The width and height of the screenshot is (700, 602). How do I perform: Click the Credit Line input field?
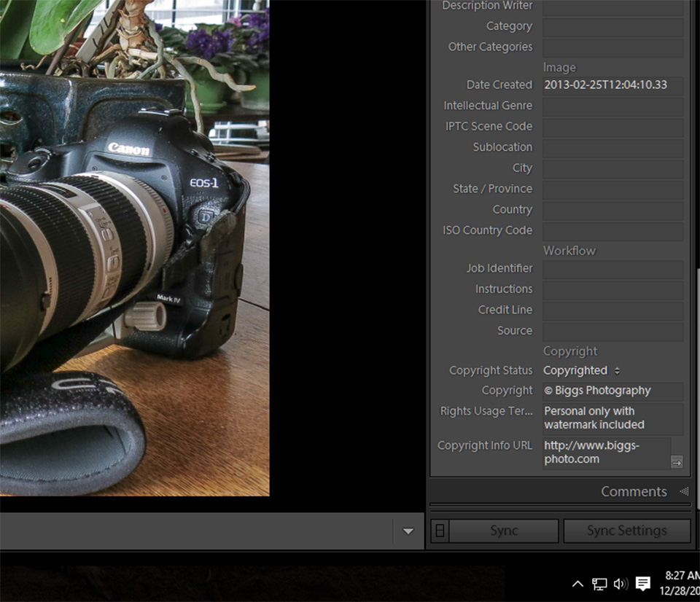[612, 310]
